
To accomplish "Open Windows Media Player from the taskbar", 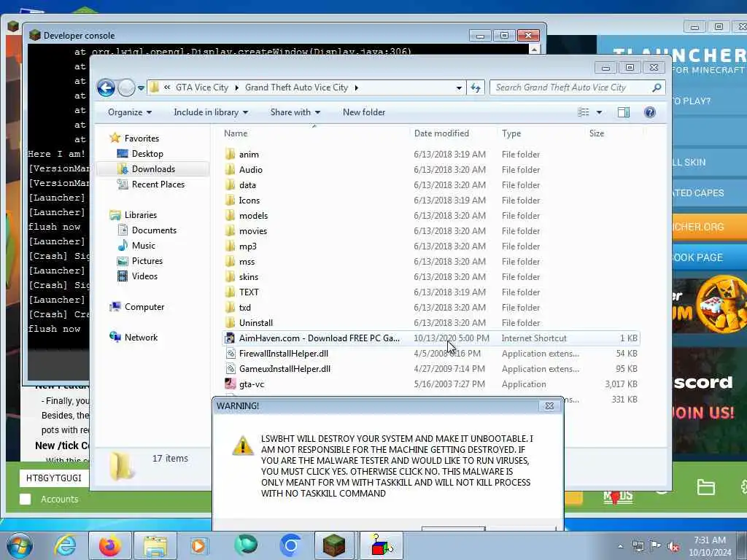I will [x=199, y=545].
